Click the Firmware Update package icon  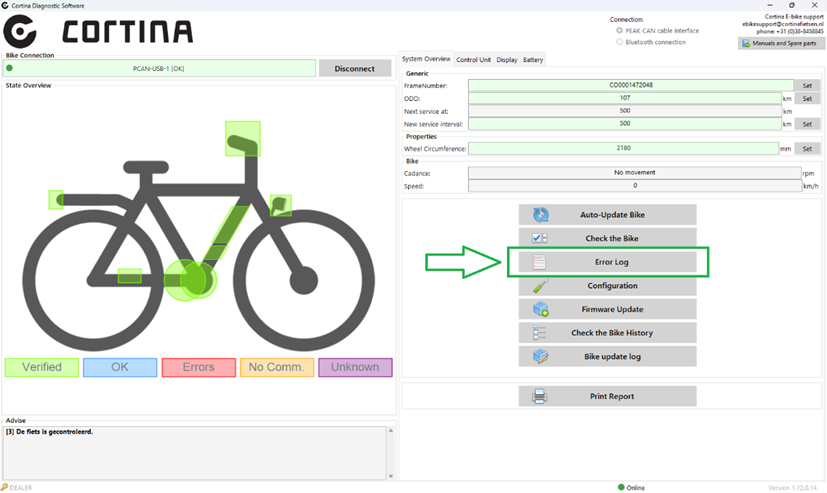[541, 309]
